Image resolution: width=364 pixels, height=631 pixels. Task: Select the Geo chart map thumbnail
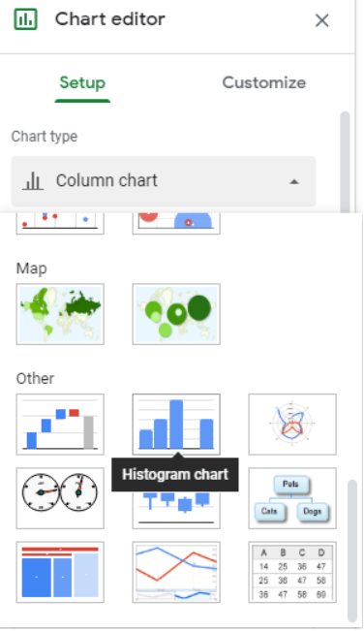click(x=60, y=314)
